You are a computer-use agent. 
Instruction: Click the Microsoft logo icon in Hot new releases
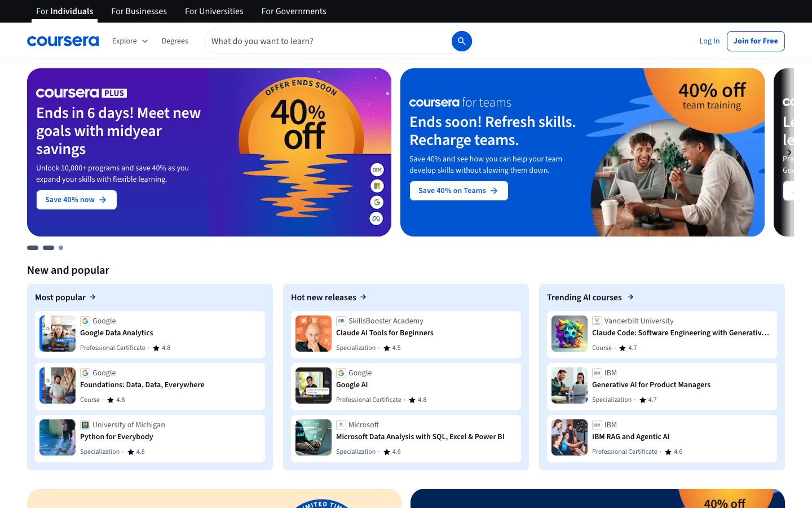(341, 425)
